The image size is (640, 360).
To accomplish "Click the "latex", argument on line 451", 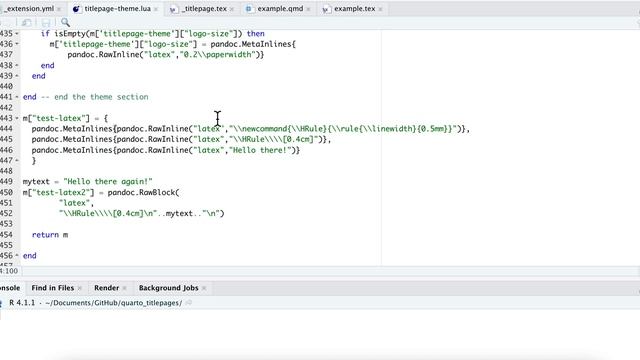I will tap(76, 203).
